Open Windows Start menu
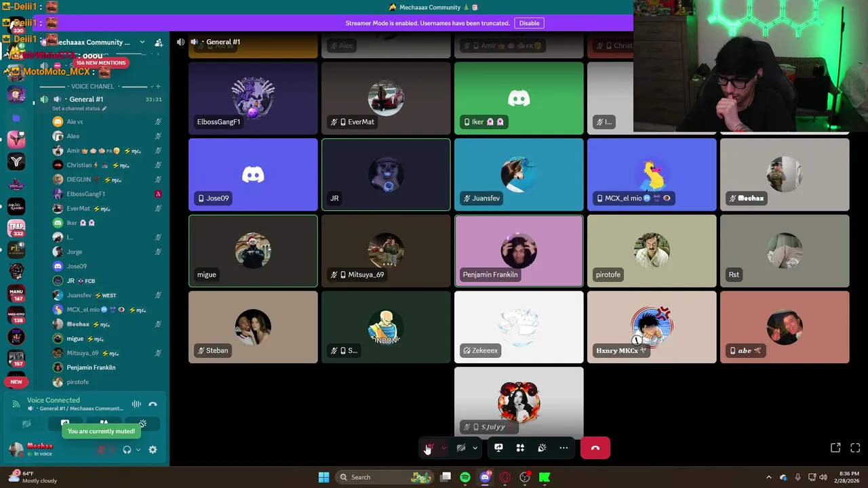 (x=323, y=477)
